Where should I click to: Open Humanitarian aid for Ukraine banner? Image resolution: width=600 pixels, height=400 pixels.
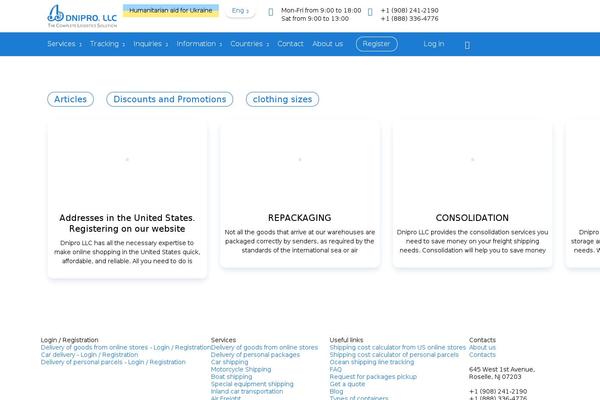click(171, 11)
